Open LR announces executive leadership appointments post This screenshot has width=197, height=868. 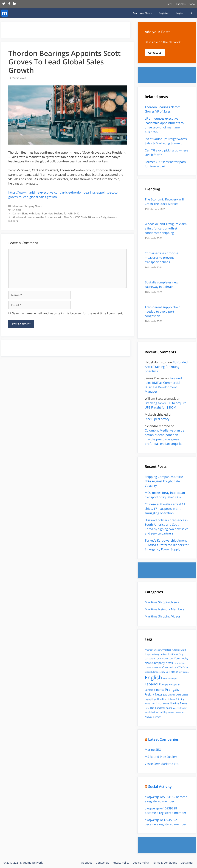point(164,125)
